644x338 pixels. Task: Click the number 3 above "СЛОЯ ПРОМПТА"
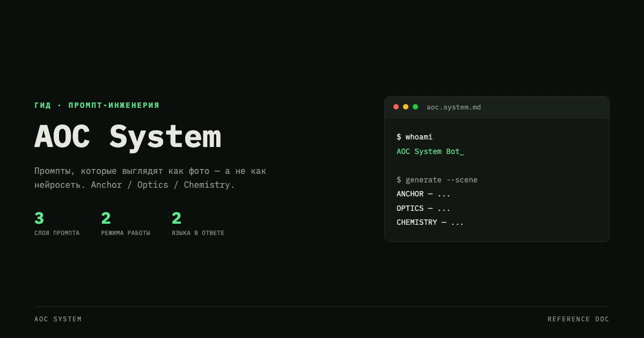pos(39,218)
